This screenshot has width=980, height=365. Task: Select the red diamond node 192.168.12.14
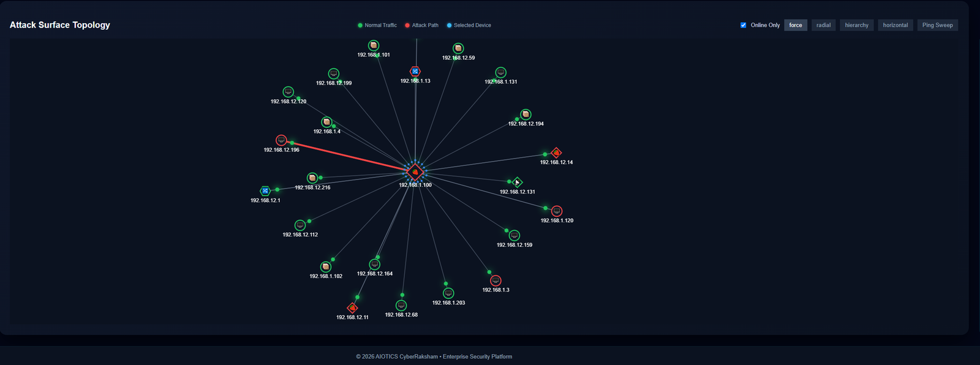pos(556,152)
